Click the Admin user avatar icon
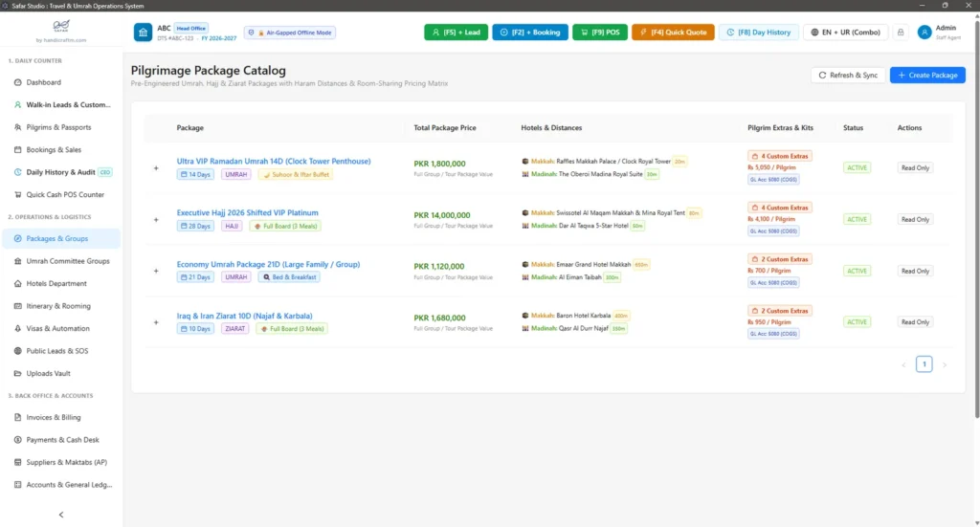The image size is (980, 527). [924, 33]
